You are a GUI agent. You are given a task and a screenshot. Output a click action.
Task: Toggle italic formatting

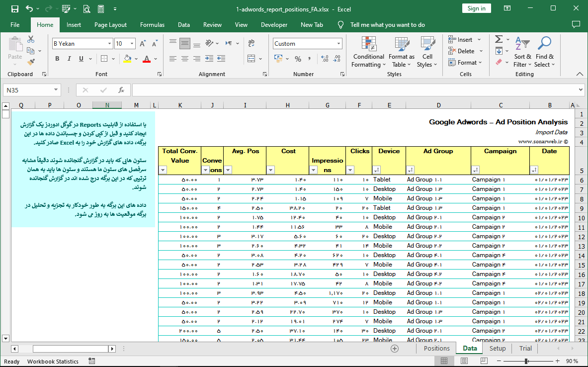pos(69,59)
